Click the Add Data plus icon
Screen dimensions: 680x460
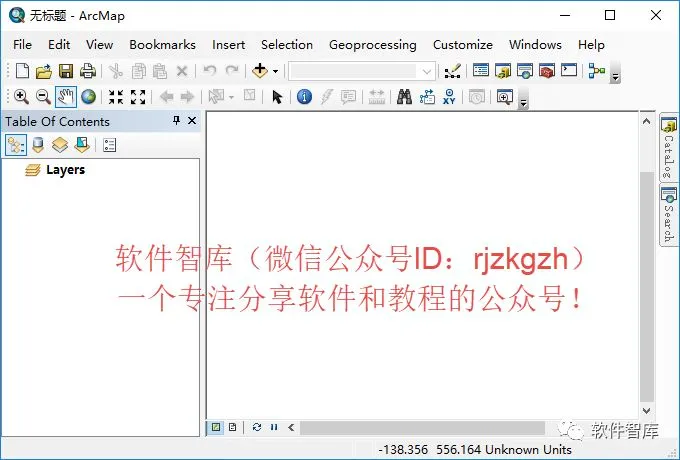click(x=260, y=71)
